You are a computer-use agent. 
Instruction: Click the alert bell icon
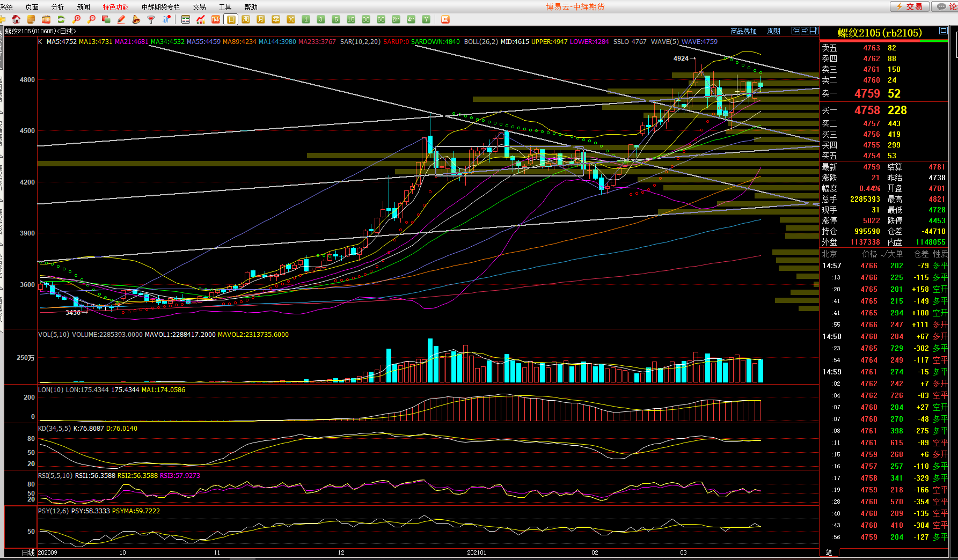(136, 19)
